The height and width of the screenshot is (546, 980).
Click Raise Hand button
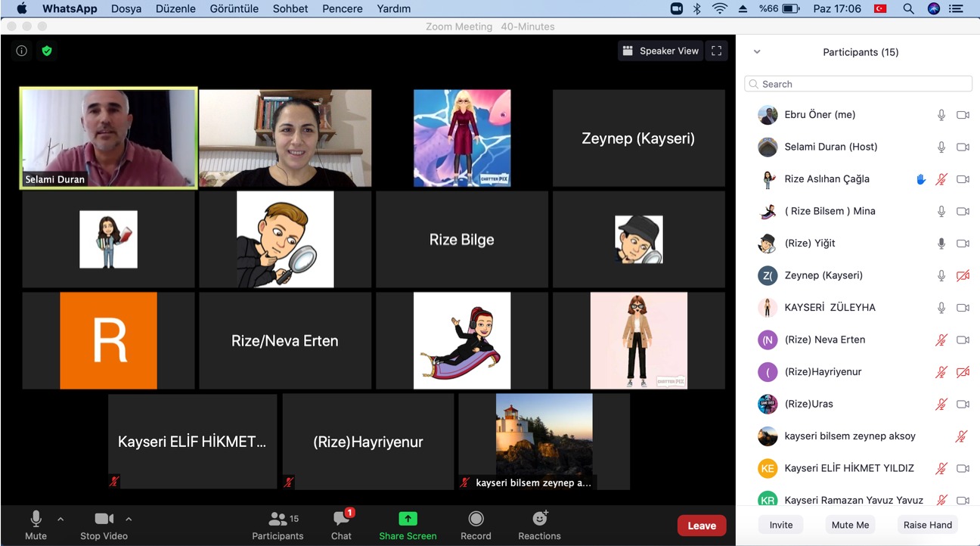[928, 525]
